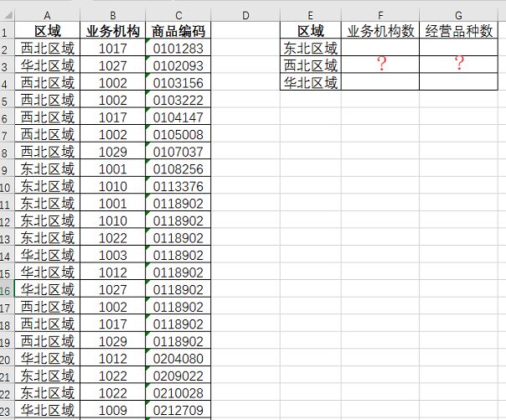Select cell containing 0103156

coord(178,83)
